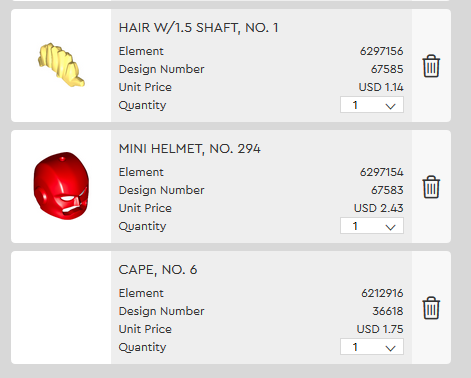The height and width of the screenshot is (378, 471).
Task: Click element number 6297154
Action: 382,172
